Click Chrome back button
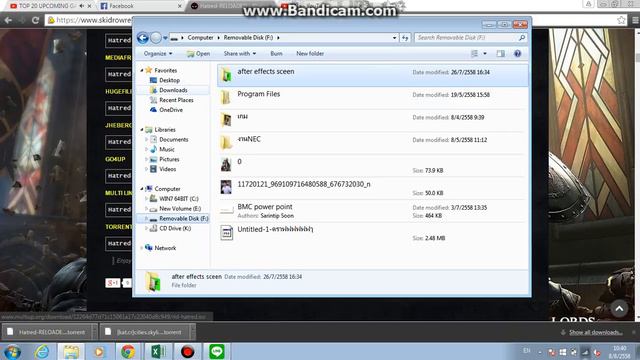This screenshot has width=640, height=360. pyautogui.click(x=8, y=20)
